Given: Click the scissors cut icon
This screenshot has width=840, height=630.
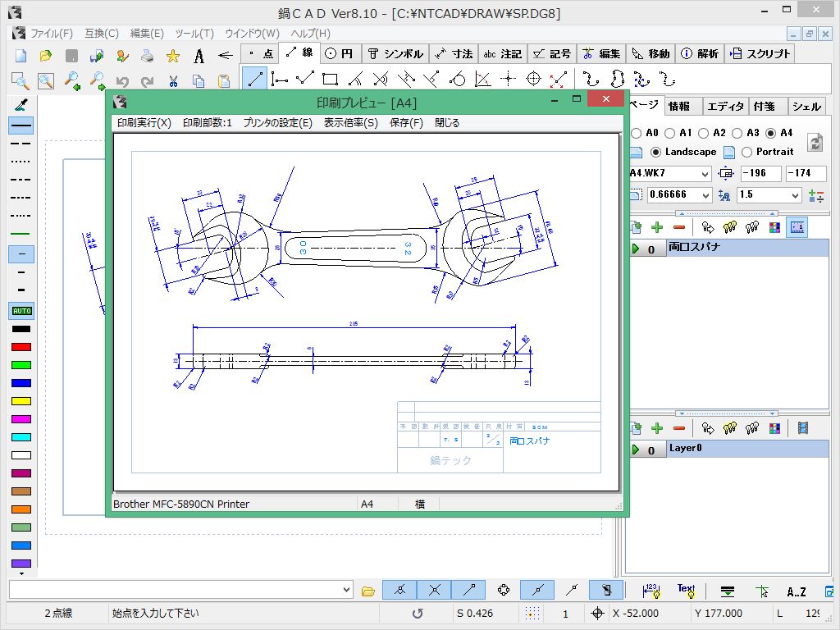Looking at the screenshot, I should coord(172,81).
